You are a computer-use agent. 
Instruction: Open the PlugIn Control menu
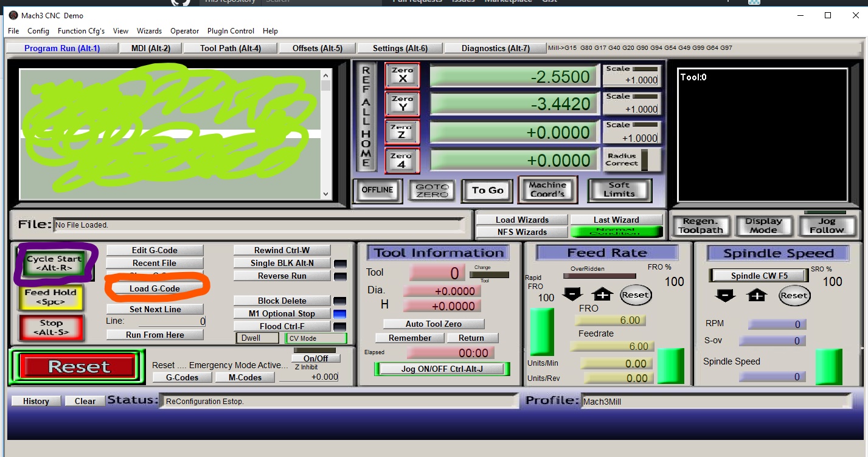click(231, 31)
